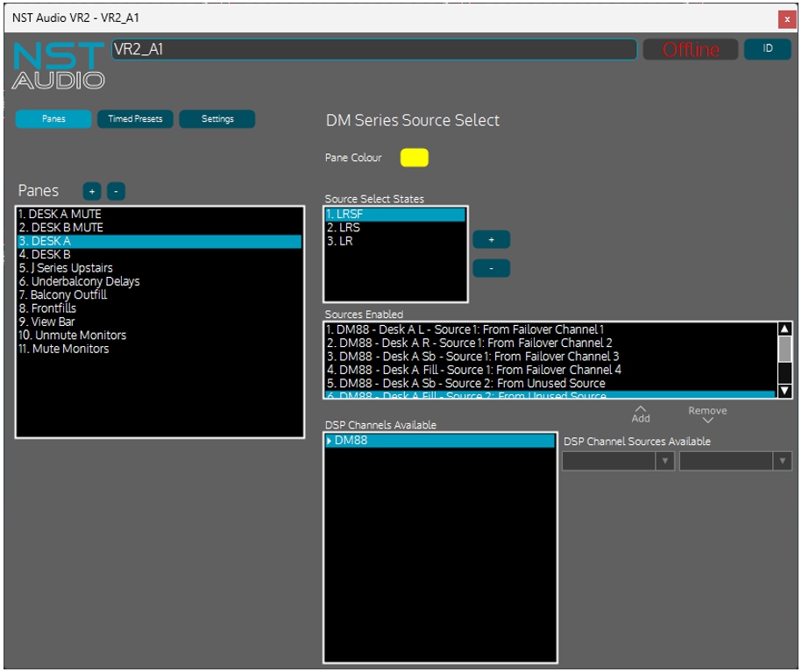Switch to the Timed Presets tab
The width and height of the screenshot is (802, 672).
coord(135,119)
